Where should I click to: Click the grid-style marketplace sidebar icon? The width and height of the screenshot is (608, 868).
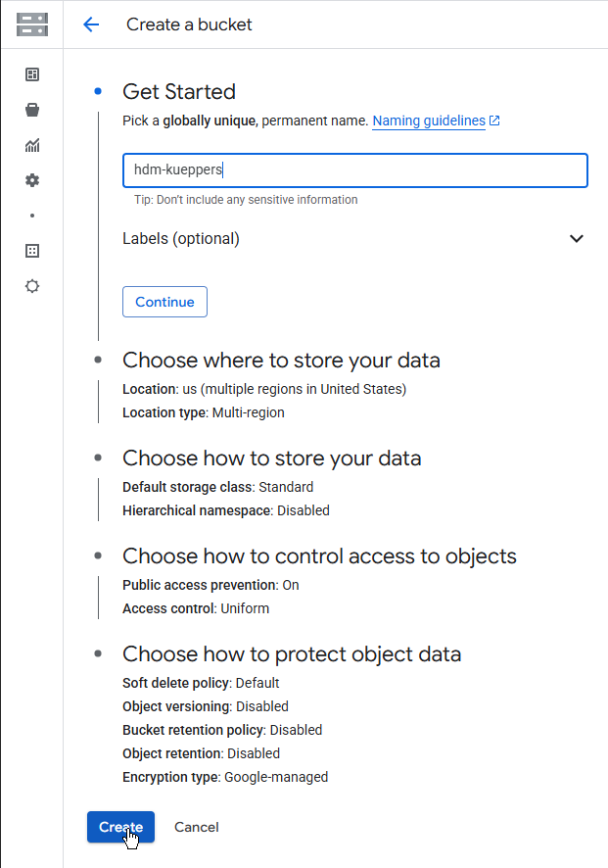(32, 251)
